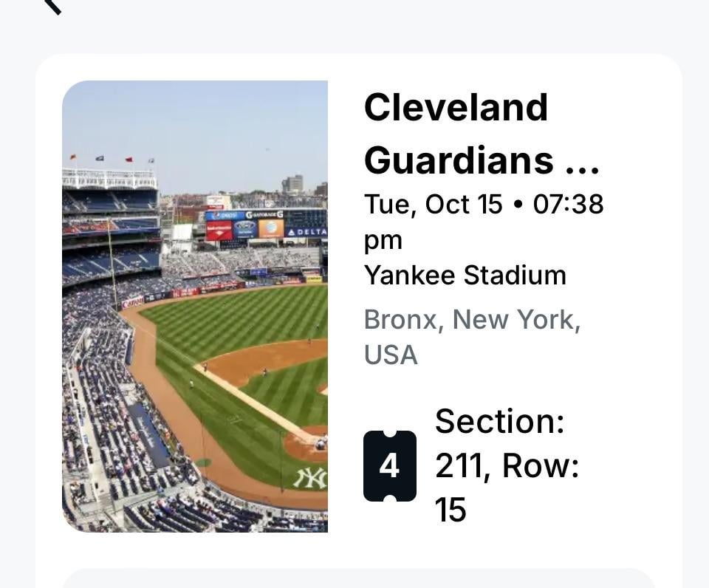709x588 pixels.
Task: Expand the truncated title ellipsis
Action: tap(582, 161)
